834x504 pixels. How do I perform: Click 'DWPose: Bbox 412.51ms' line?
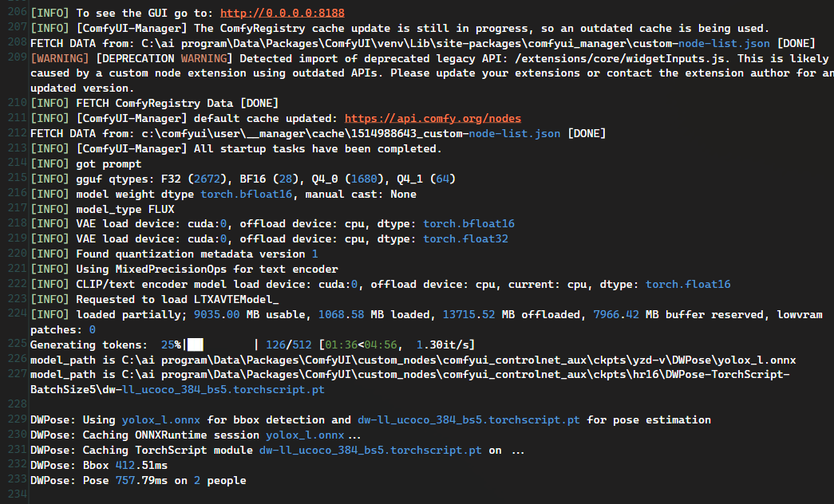[99, 465]
